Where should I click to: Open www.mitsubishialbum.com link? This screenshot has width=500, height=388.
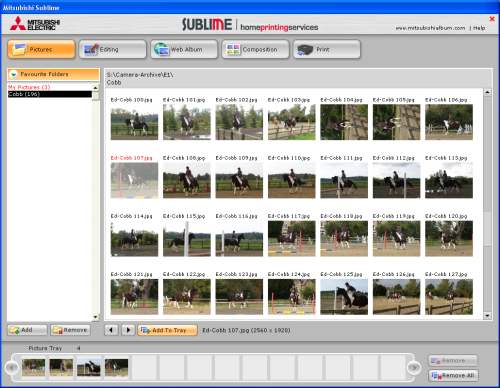coord(430,28)
